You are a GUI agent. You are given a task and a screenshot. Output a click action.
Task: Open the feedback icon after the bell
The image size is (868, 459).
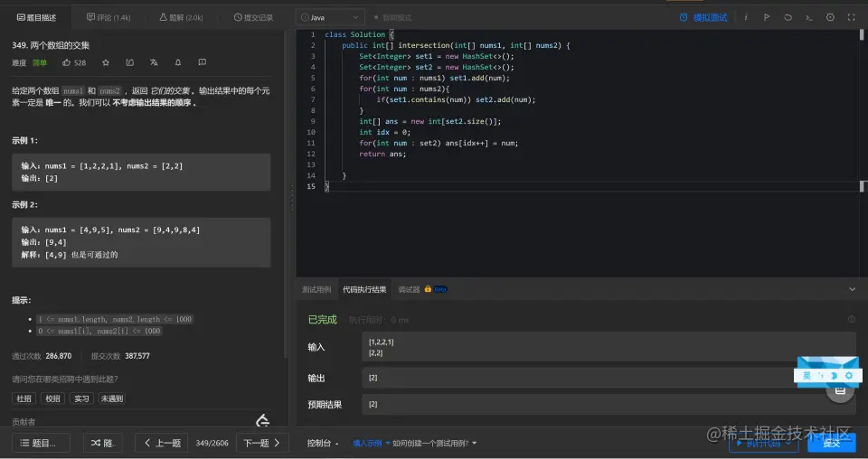pos(202,62)
